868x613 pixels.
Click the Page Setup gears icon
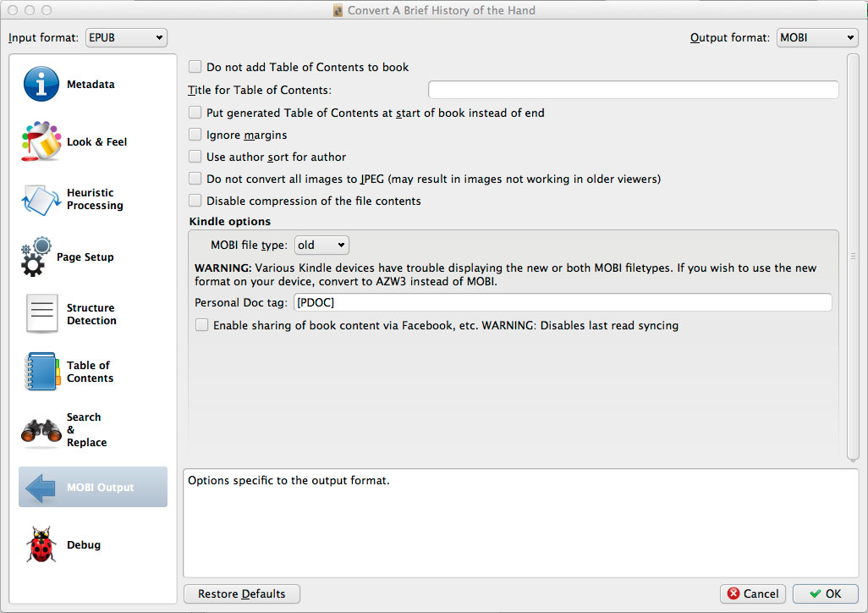tap(36, 257)
